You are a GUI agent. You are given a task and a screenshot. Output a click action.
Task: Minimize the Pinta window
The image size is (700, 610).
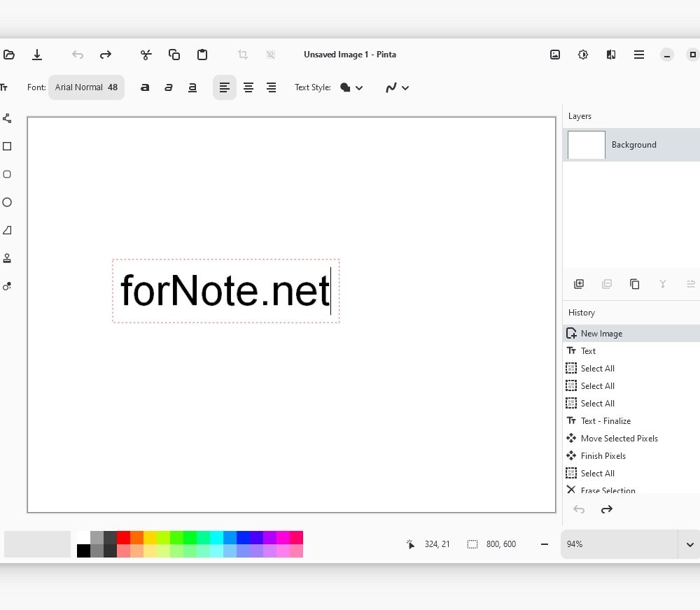[x=666, y=55]
